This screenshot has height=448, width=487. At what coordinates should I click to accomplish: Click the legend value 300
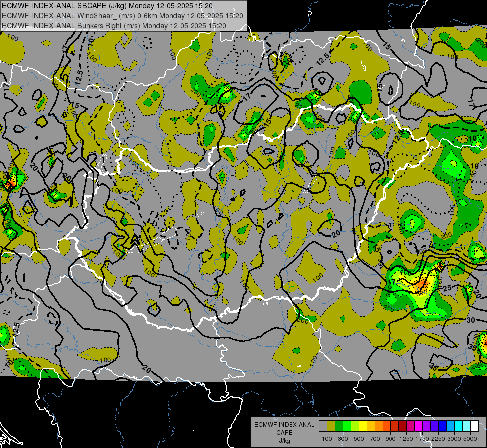coord(343,439)
